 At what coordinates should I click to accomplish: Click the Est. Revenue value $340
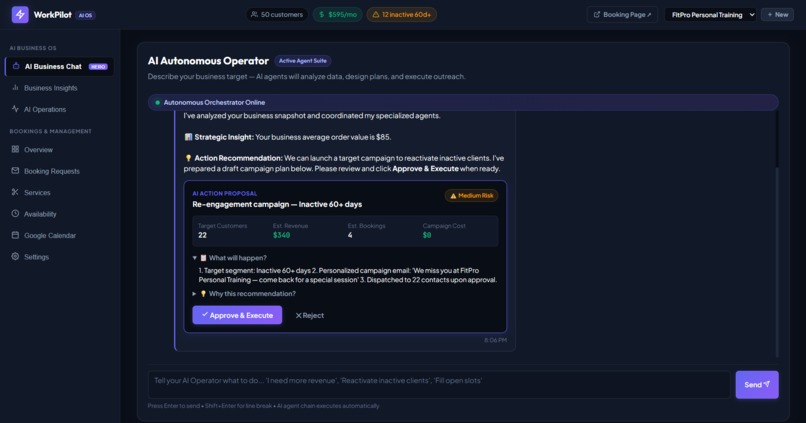point(282,235)
